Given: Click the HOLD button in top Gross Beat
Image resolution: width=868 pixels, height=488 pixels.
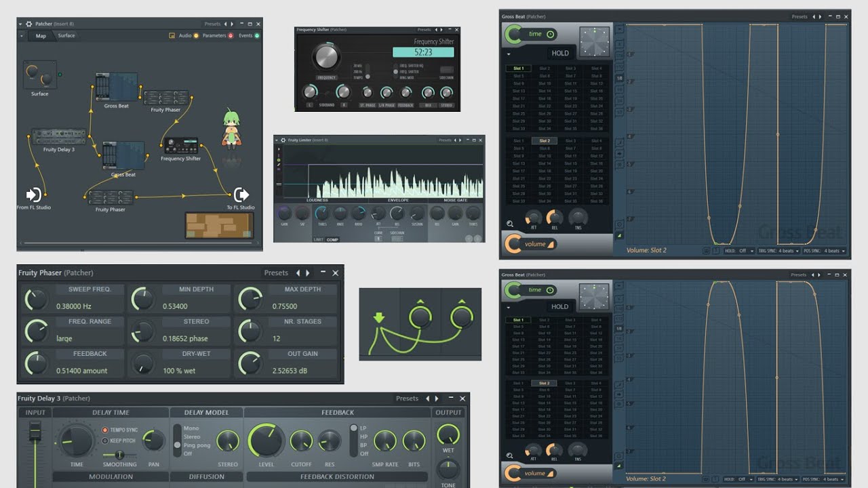Looking at the screenshot, I should coord(560,54).
